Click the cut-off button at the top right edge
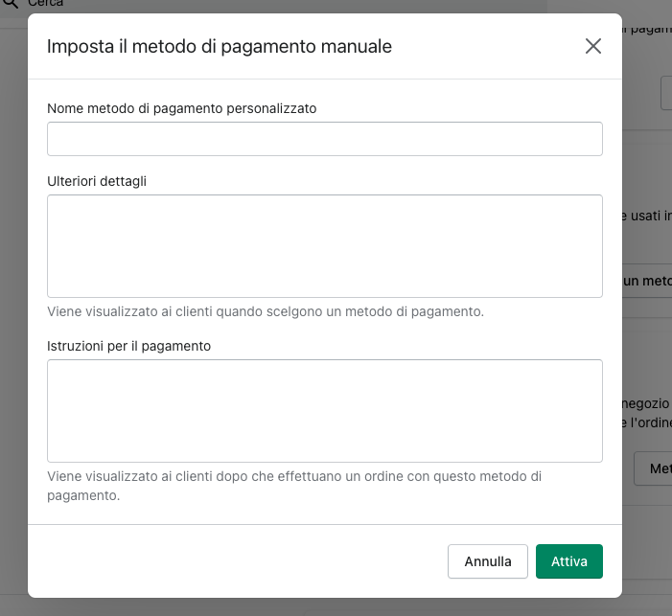672x616 pixels. pos(666,93)
